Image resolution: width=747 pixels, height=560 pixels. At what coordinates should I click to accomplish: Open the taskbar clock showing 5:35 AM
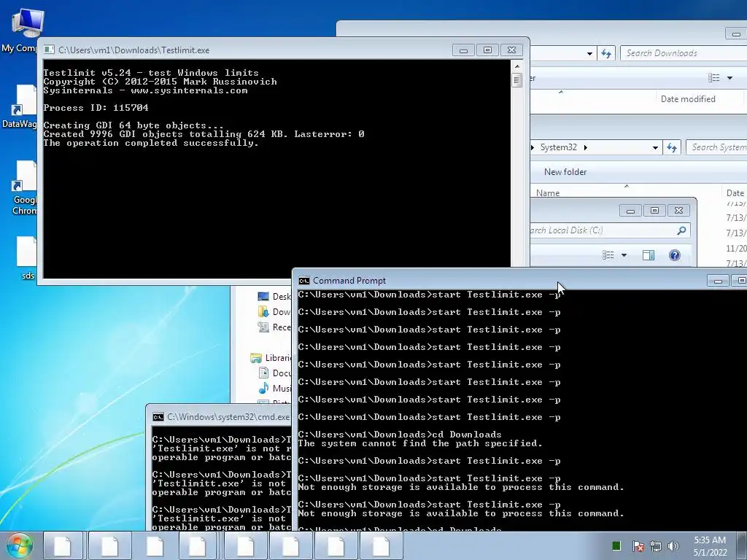coord(710,546)
